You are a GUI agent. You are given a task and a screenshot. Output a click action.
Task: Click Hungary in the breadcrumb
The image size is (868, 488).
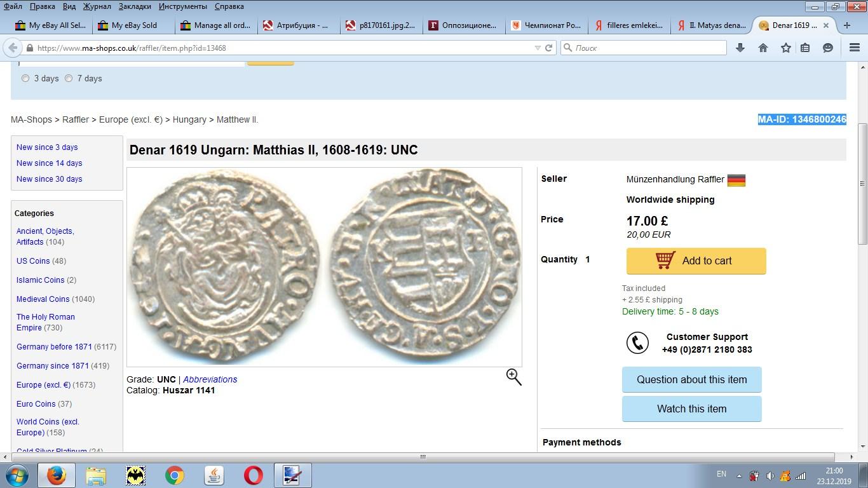[x=189, y=119]
